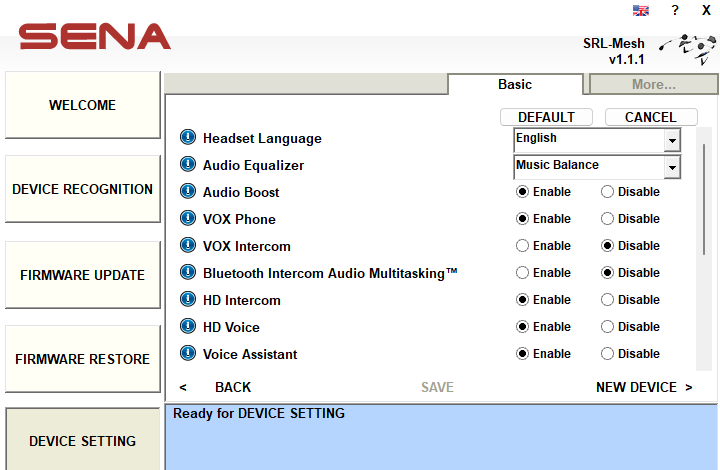Open help with the question mark icon
Viewport: 720px width, 470px height.
(675, 10)
